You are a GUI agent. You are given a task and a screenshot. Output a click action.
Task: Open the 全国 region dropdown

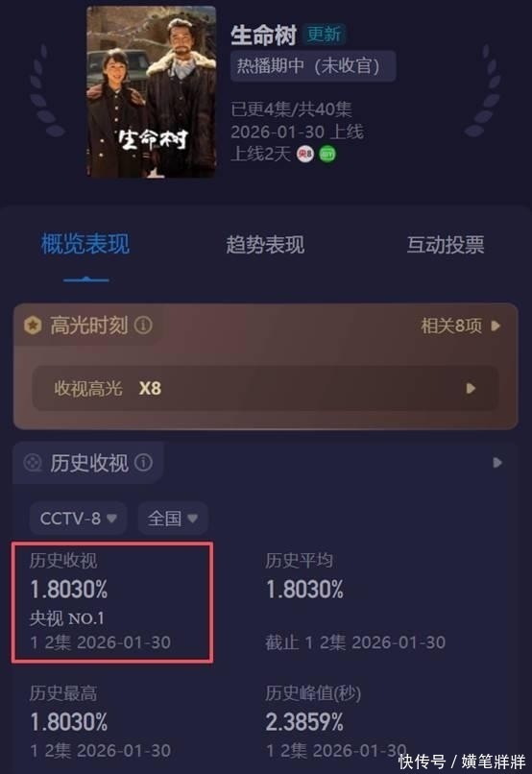(173, 519)
